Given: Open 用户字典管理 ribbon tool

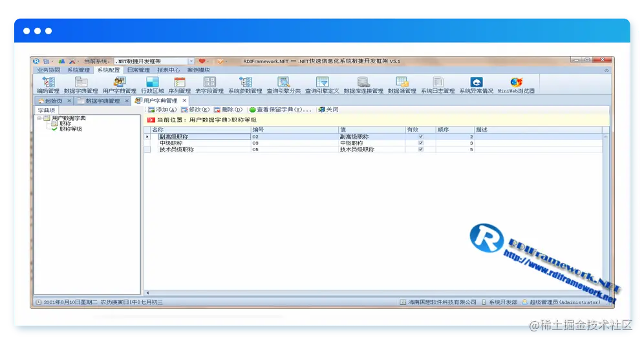Looking at the screenshot, I should [120, 85].
